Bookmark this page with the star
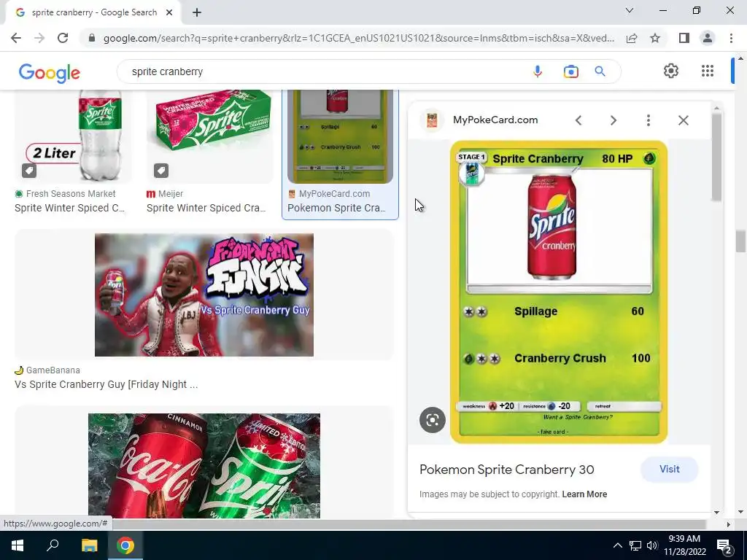The width and height of the screenshot is (747, 560). tap(655, 38)
